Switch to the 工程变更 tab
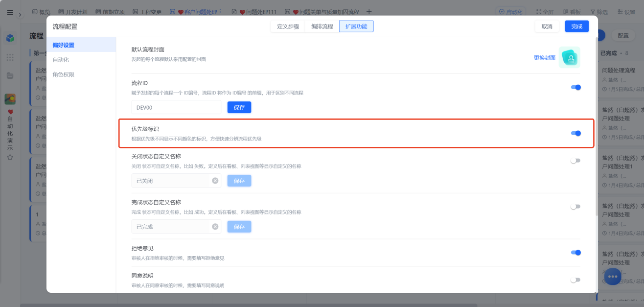The image size is (644, 307). click(x=147, y=12)
